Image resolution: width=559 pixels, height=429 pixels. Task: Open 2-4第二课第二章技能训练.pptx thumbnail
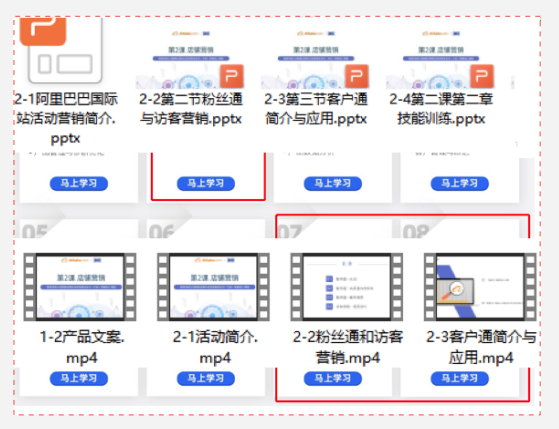(x=441, y=59)
